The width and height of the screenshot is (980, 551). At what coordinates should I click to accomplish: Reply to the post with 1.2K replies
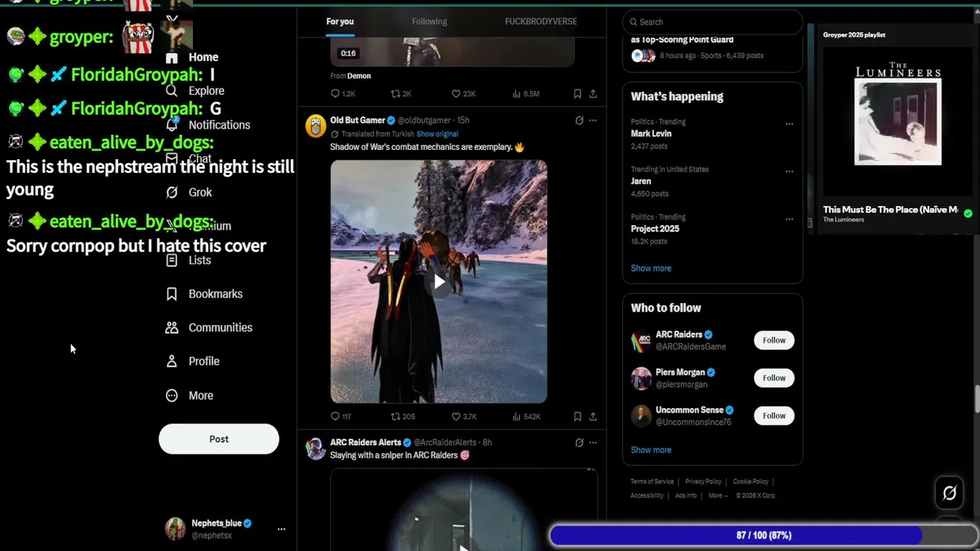[335, 93]
